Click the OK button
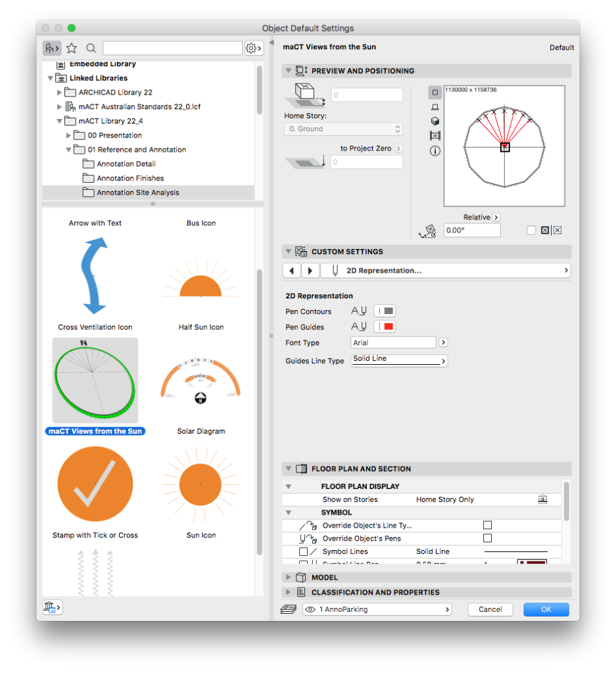 (546, 609)
